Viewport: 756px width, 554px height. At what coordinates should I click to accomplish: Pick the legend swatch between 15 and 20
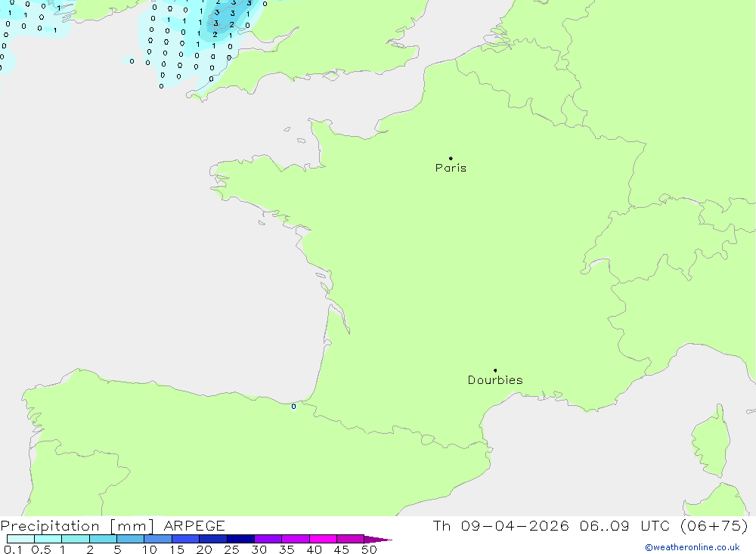186,539
